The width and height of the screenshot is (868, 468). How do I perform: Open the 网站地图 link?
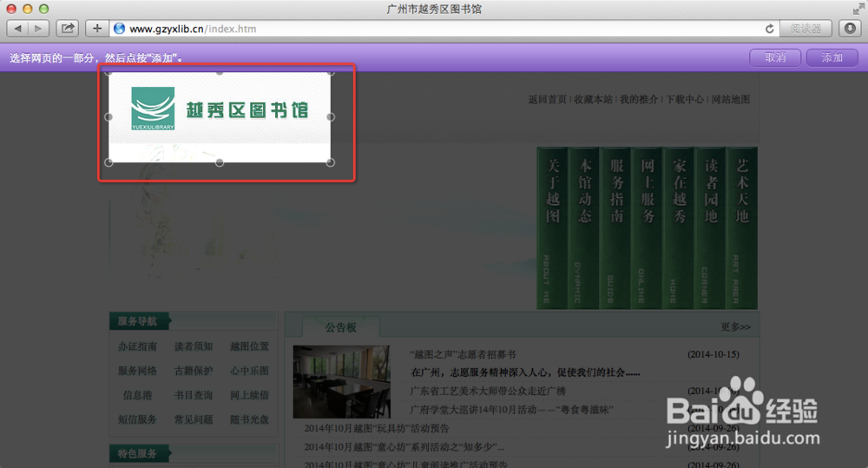pyautogui.click(x=731, y=99)
